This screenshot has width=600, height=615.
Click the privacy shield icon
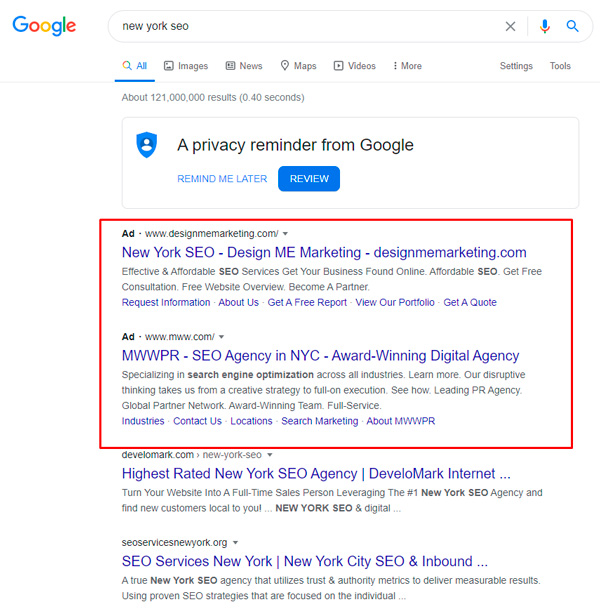(147, 145)
